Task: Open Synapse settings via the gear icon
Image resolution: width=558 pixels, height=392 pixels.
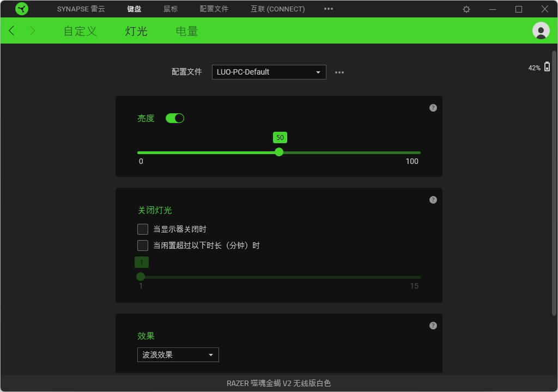Action: click(466, 9)
